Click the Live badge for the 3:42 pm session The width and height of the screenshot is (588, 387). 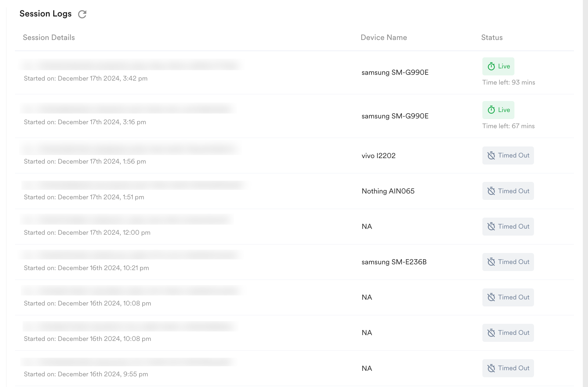pos(498,66)
